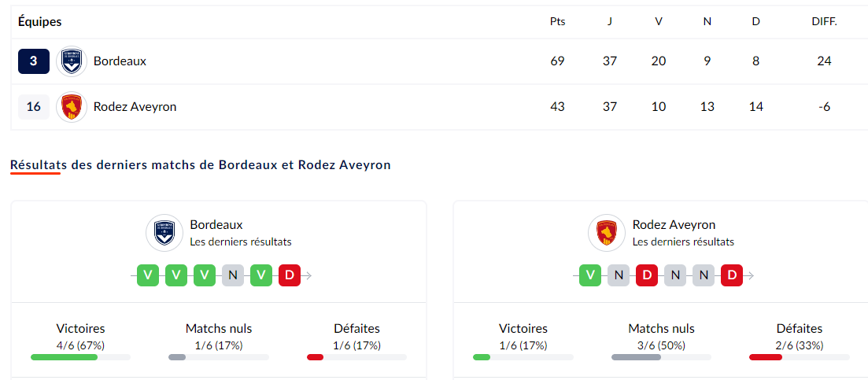Click the Rodez Aveyron crest in the standings row
Image resolution: width=868 pixels, height=380 pixels.
tap(72, 107)
